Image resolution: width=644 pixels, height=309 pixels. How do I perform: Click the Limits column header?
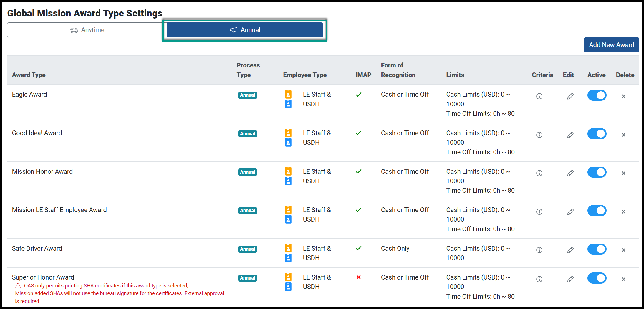(455, 75)
